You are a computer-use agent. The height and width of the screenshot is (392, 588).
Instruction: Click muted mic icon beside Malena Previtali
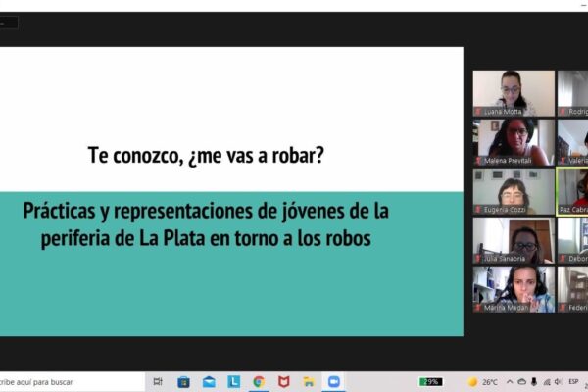[x=478, y=161]
